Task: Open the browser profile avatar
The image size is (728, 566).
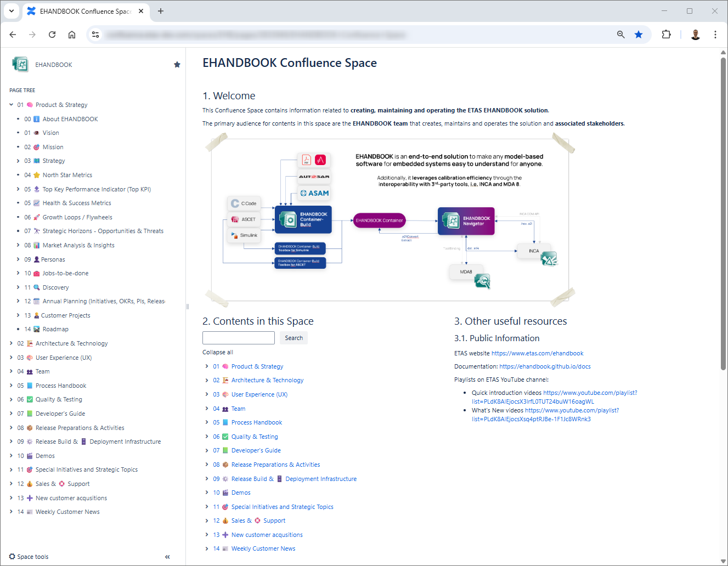Action: pos(696,35)
